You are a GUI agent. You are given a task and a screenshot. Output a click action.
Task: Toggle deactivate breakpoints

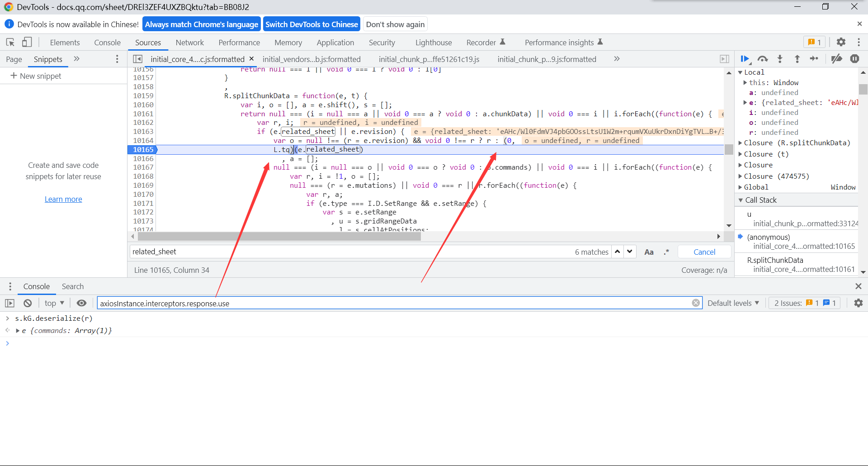pyautogui.click(x=837, y=59)
